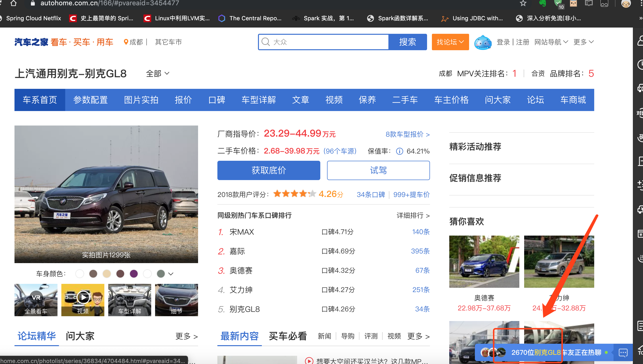The width and height of the screenshot is (643, 364).
Task: Open the 参数配置 tab
Action: (91, 100)
